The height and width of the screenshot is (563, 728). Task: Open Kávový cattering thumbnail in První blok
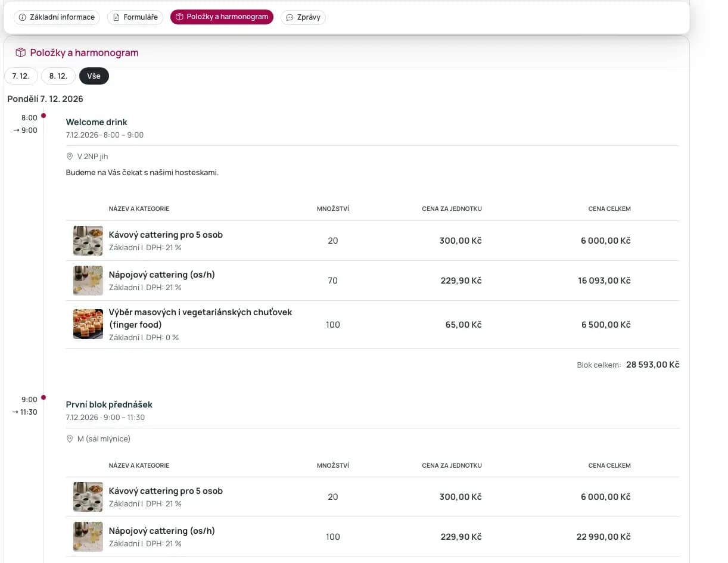(88, 497)
